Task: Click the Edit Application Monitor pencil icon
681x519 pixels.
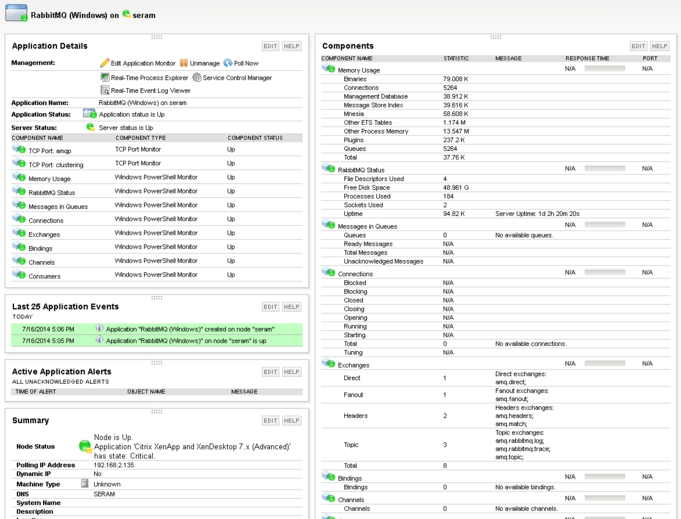Action: point(105,63)
